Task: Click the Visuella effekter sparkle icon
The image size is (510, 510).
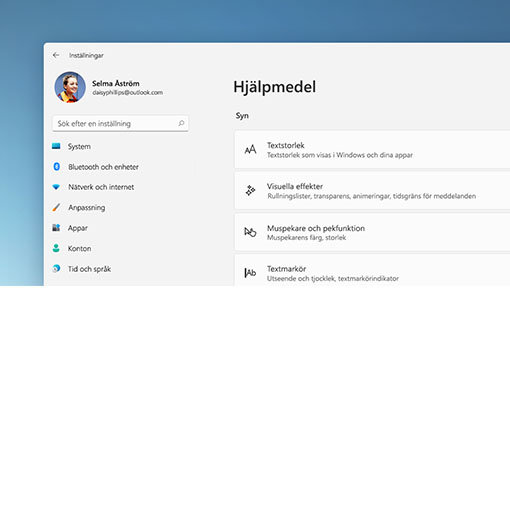Action: click(x=250, y=191)
